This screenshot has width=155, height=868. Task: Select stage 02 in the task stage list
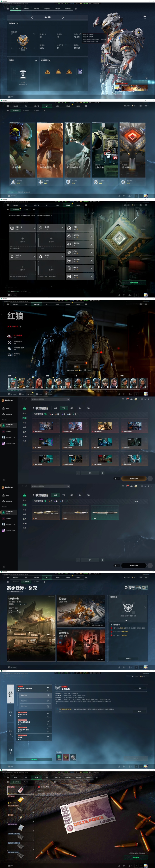click(10, 713)
